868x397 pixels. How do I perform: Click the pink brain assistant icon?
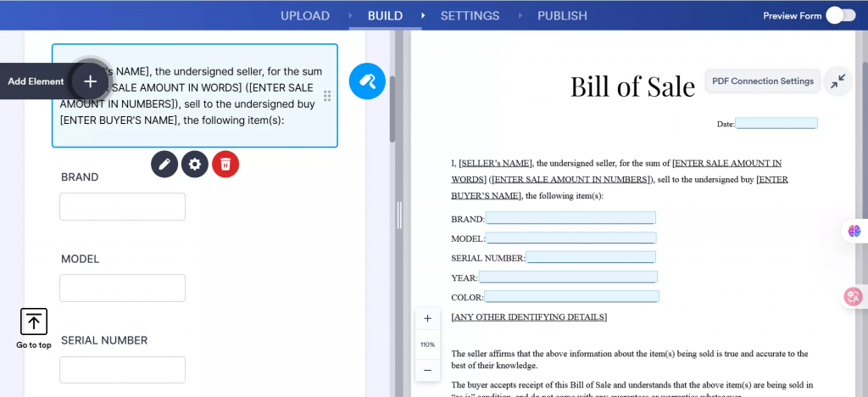854,231
